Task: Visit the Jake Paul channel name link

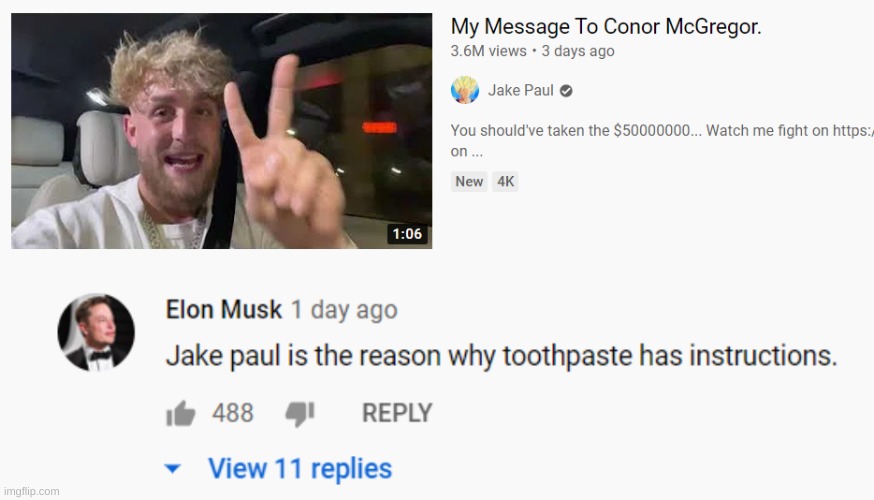Action: pos(521,90)
